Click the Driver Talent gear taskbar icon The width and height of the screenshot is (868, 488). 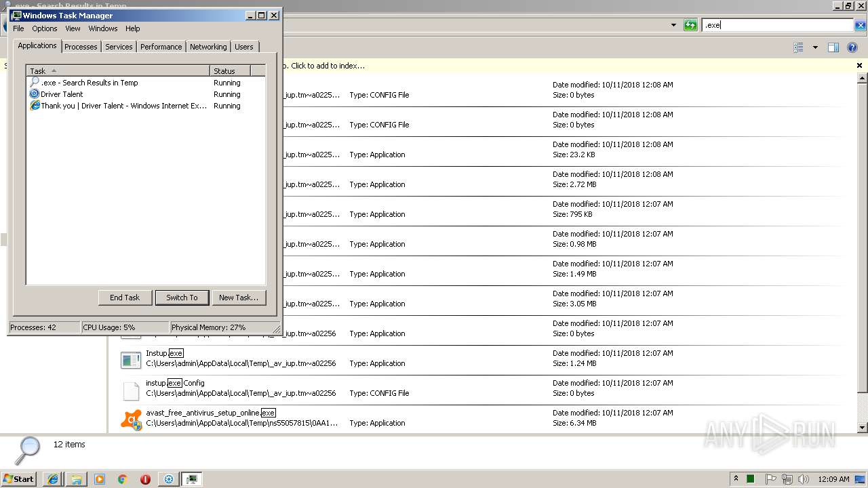(169, 479)
